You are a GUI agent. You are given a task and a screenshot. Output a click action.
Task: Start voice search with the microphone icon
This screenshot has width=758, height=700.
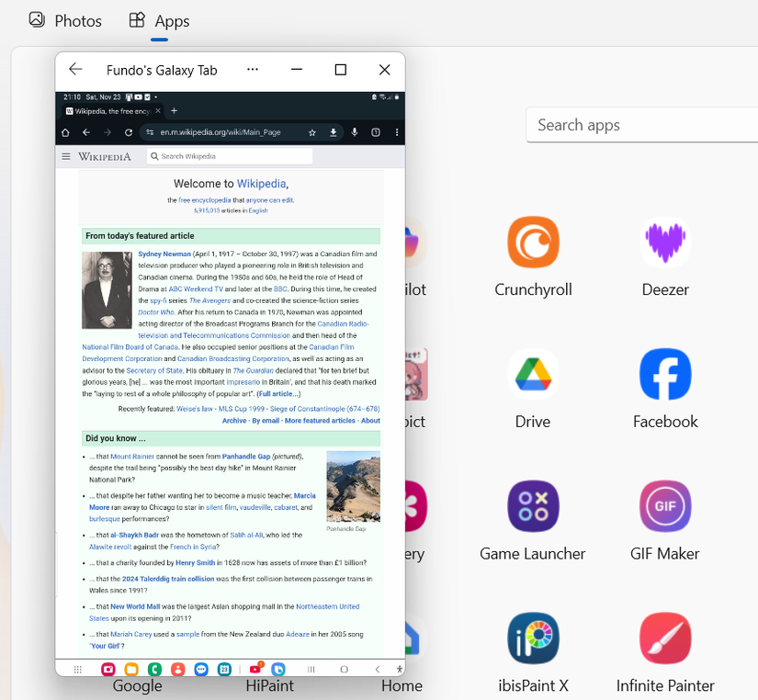355,132
